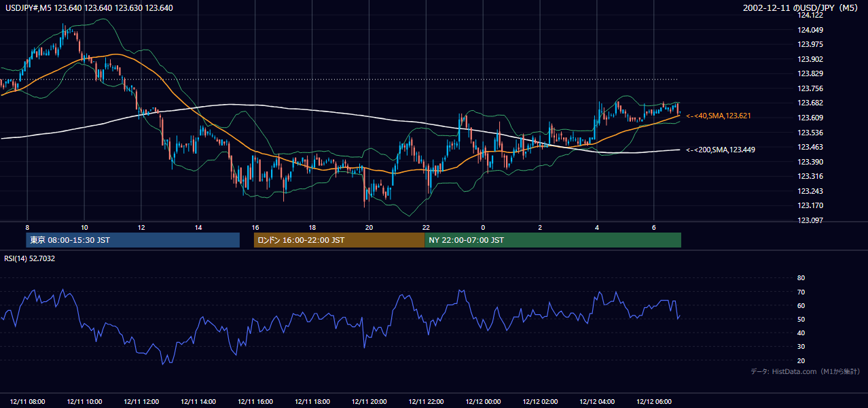The image size is (868, 408).
Task: Click price axis label 123.756
Action: [810, 88]
